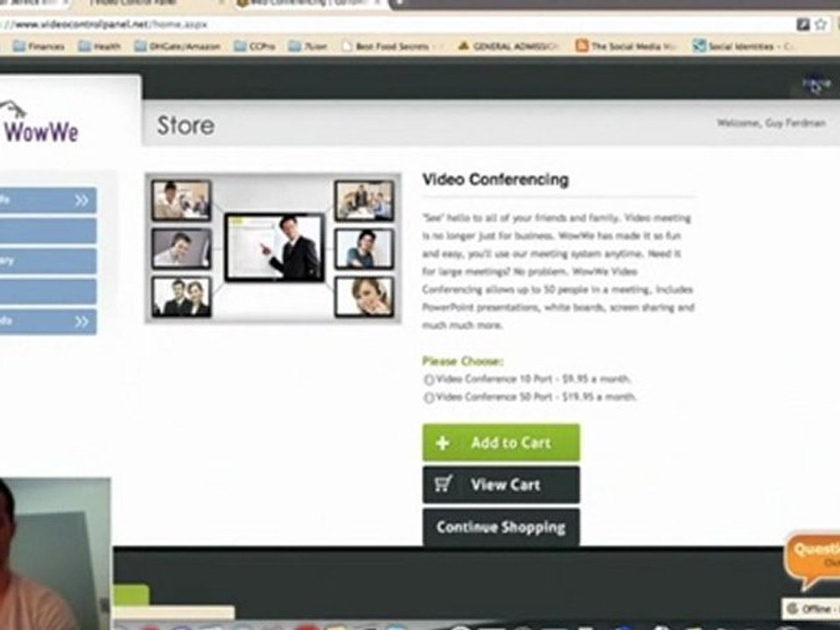
Task: Open the CCPro bookmark folder
Action: click(255, 46)
